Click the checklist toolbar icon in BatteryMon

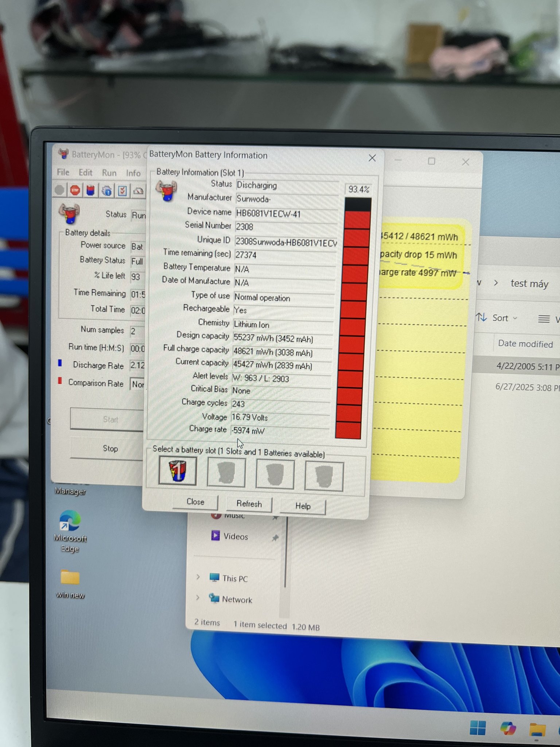coord(122,191)
